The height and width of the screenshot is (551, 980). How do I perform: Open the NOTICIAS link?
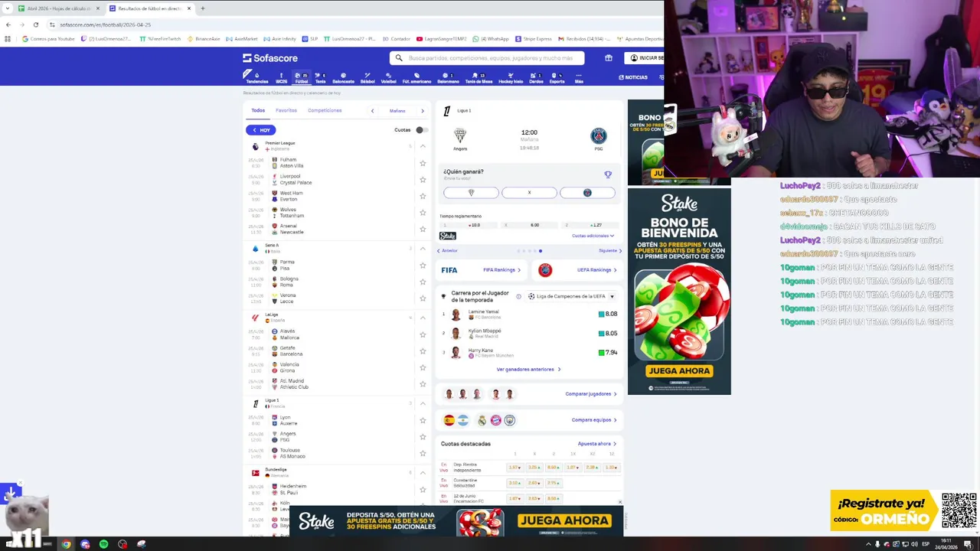tap(633, 77)
